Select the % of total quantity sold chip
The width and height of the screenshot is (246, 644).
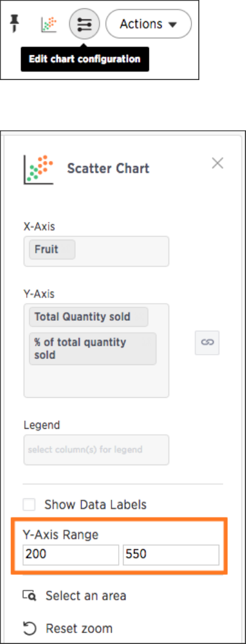[x=93, y=349]
